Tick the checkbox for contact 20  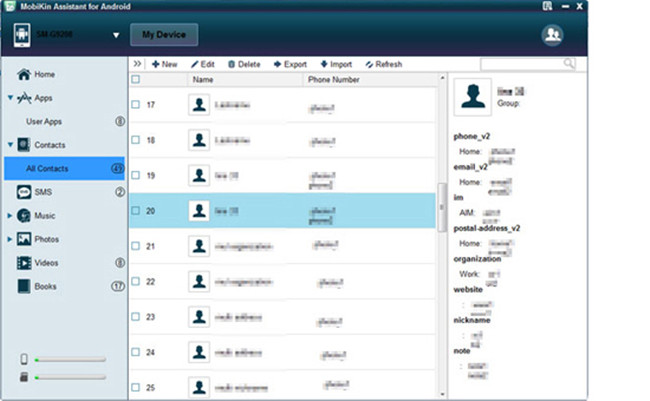pos(136,211)
